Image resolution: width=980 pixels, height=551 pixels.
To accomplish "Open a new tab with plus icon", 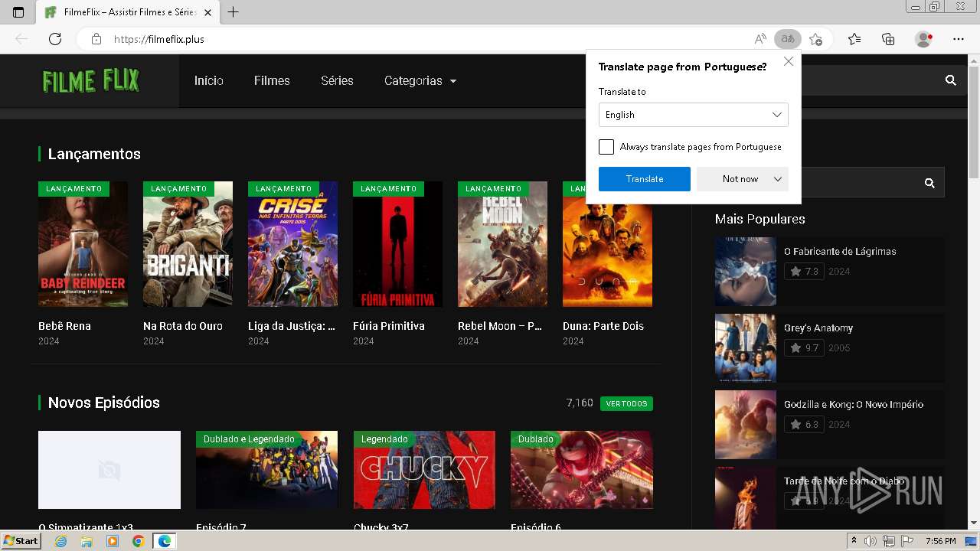I will (234, 12).
